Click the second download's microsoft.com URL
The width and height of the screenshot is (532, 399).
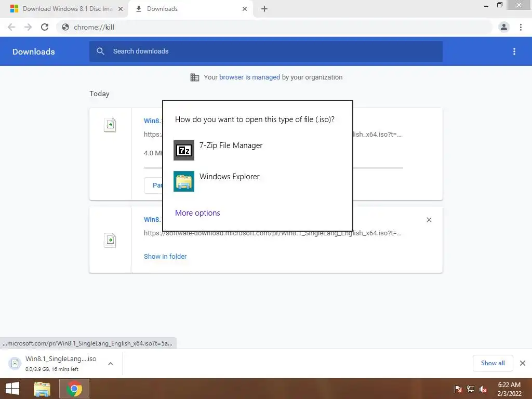[x=272, y=233]
